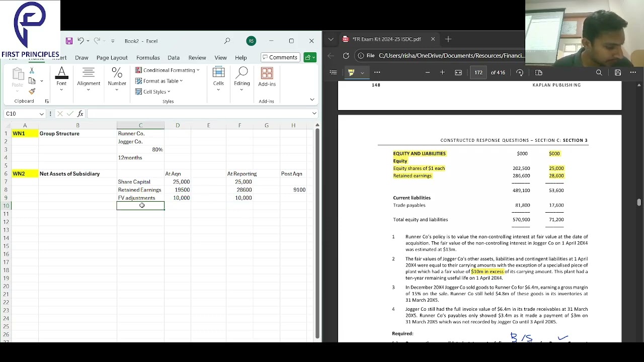The image size is (644, 362).
Task: Go to the Formulas tab
Action: click(x=148, y=58)
